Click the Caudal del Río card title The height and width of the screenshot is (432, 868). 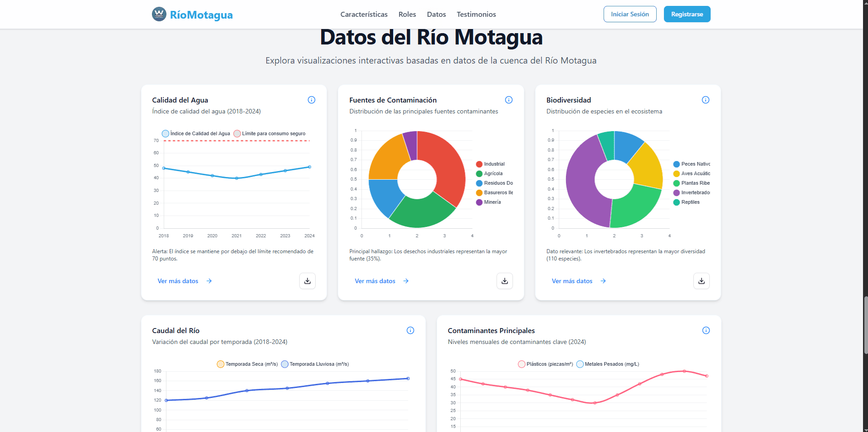click(x=176, y=330)
